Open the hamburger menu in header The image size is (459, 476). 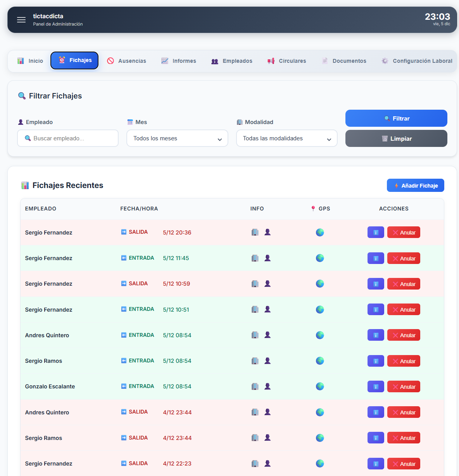21,20
